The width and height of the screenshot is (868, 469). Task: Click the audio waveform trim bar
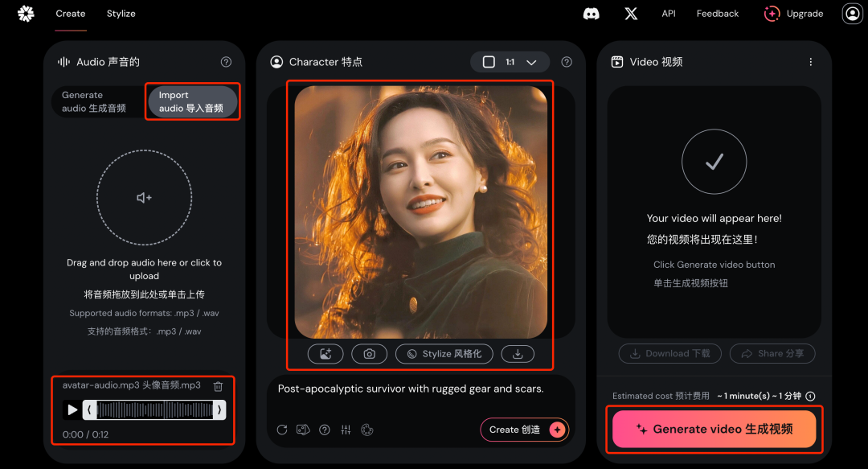(154, 409)
